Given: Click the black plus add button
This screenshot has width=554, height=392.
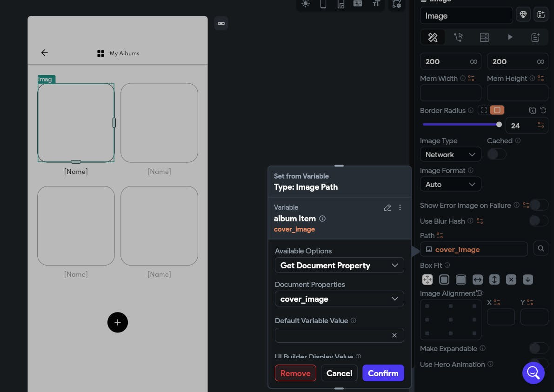Looking at the screenshot, I should [118, 322].
